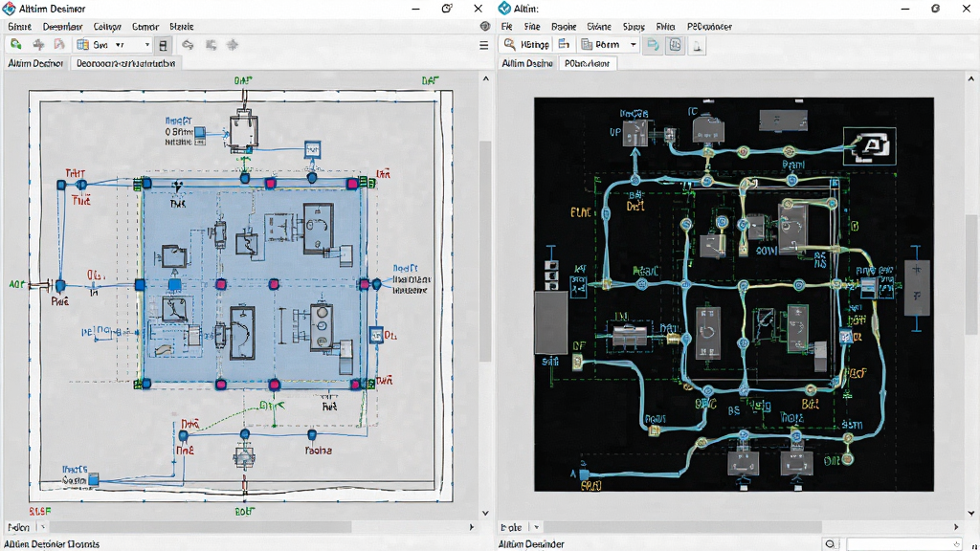Image resolution: width=980 pixels, height=551 pixels.
Task: Open the 'Blazle' menu in the left window
Action: (182, 27)
